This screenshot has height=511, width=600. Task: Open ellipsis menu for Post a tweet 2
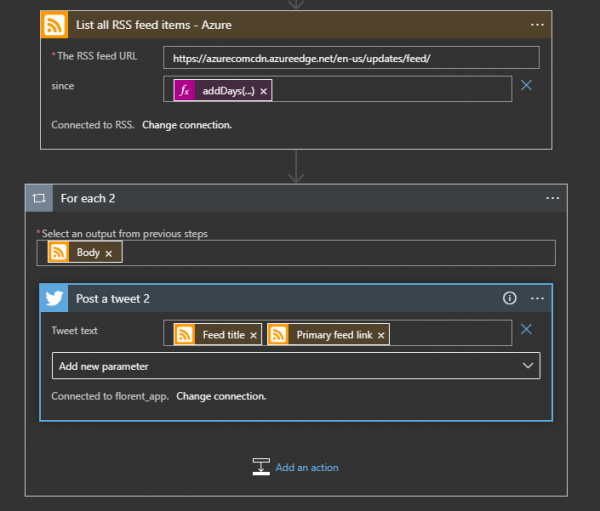[x=537, y=298]
